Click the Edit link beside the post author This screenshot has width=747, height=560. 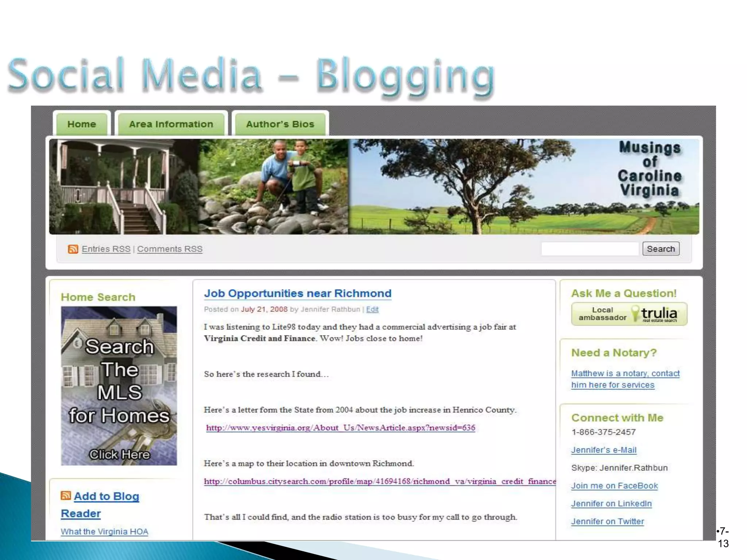372,310
